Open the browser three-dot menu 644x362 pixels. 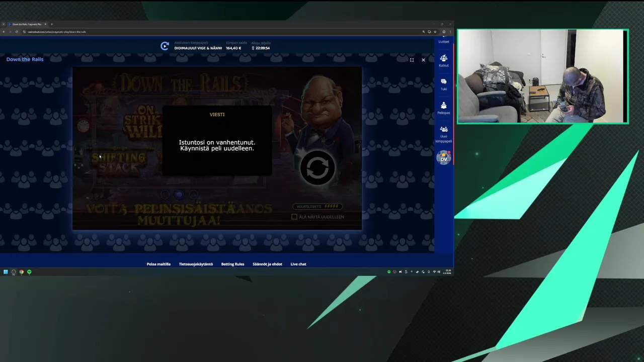450,32
